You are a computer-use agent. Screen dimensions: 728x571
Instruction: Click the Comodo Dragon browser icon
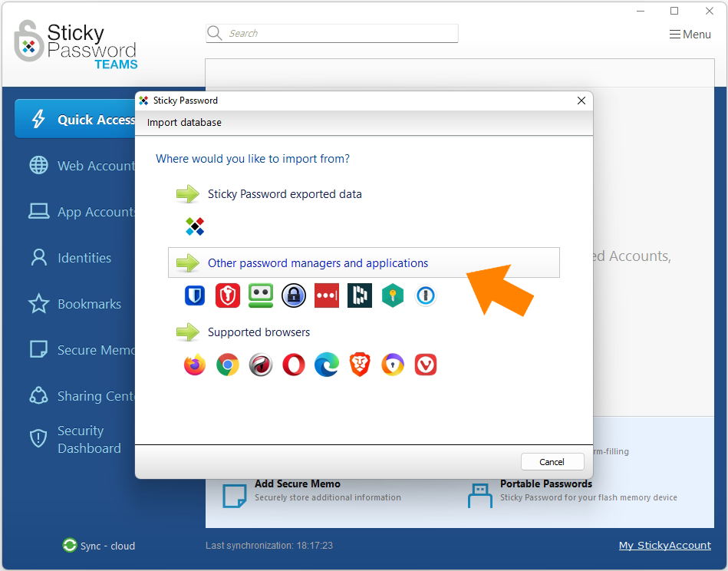coord(261,365)
